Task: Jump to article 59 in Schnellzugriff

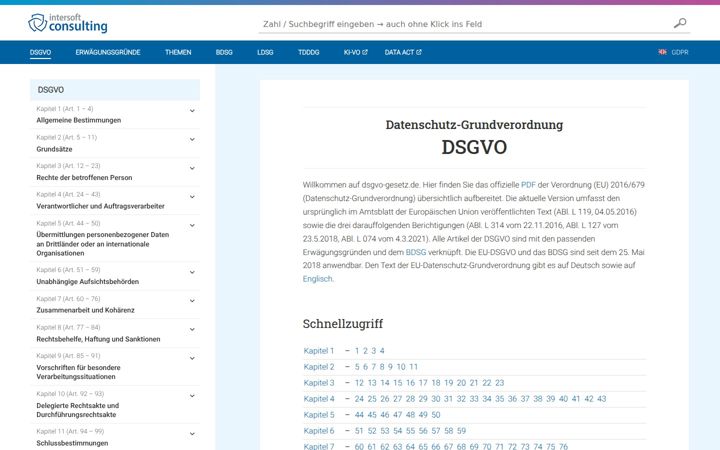Action: 461,431
